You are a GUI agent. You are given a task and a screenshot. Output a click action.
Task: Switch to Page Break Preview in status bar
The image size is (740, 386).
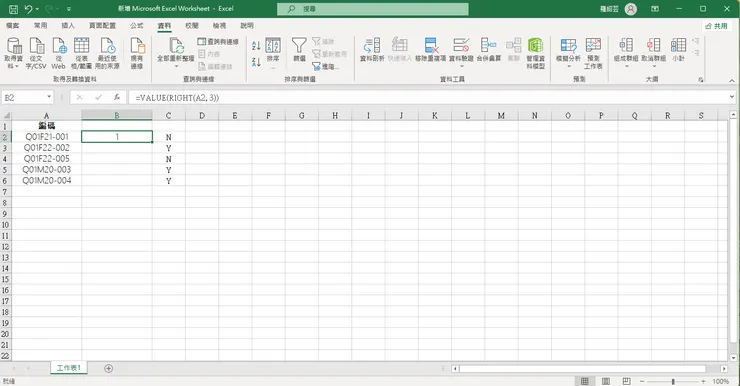tap(627, 381)
